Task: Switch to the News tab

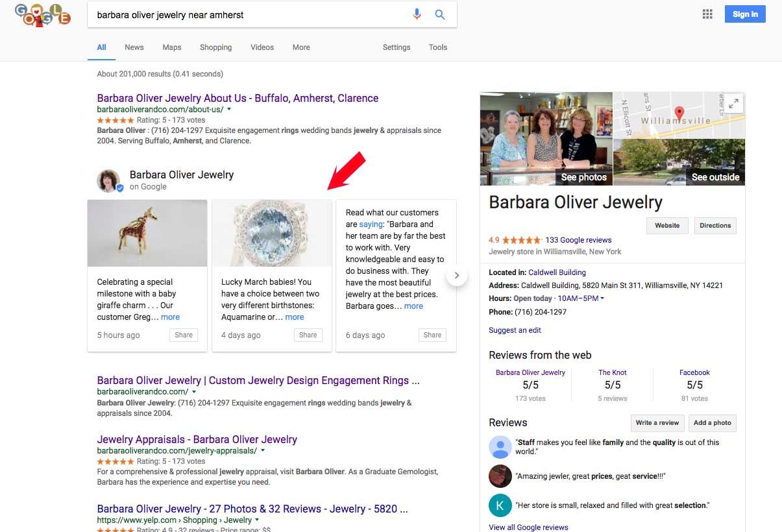Action: click(134, 47)
